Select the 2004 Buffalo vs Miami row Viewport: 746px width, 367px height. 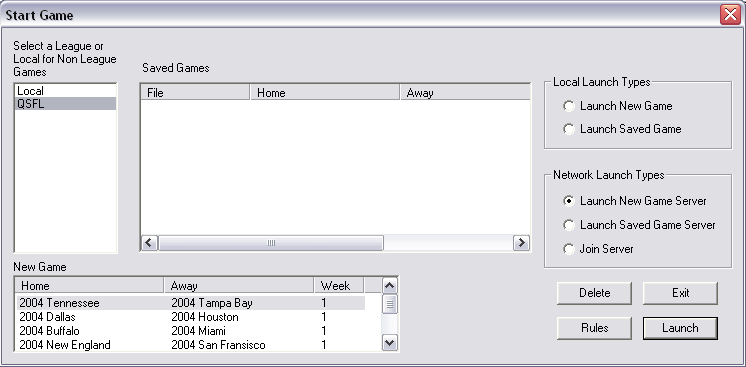(191, 331)
